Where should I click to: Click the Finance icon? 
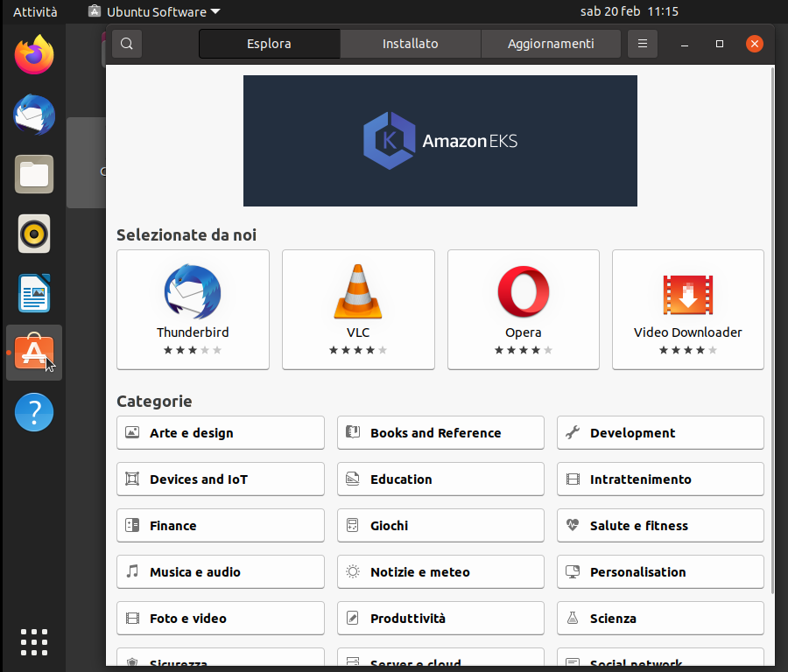(132, 525)
